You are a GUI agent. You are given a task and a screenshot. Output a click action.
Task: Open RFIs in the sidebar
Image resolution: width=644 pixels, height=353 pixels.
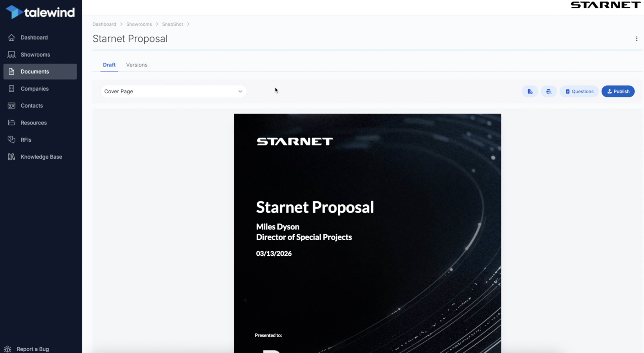pos(40,140)
